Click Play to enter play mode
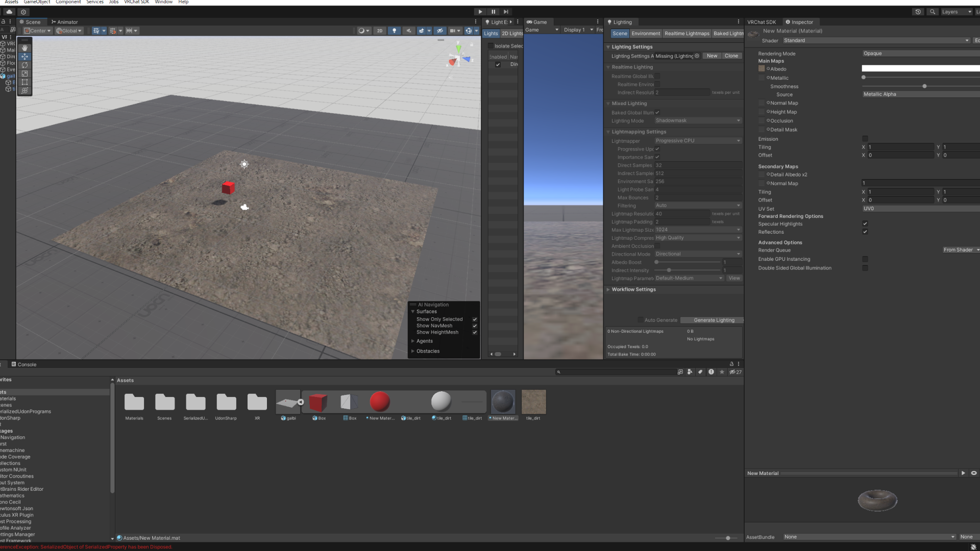980x551 pixels. point(480,12)
